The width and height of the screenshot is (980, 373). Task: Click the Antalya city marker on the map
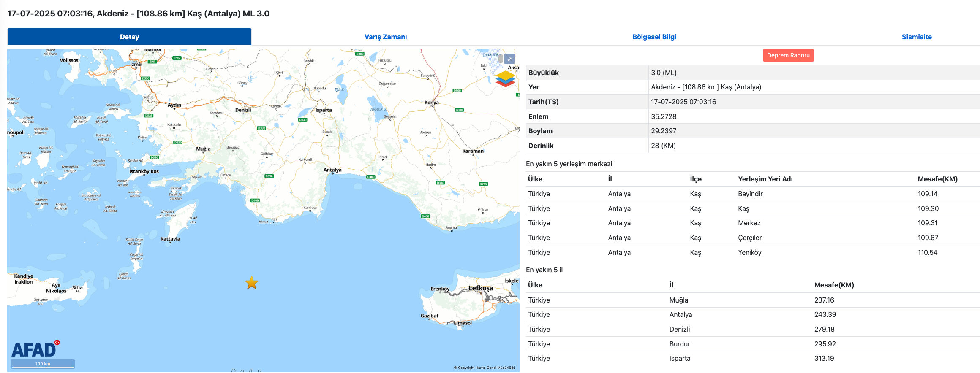click(332, 173)
